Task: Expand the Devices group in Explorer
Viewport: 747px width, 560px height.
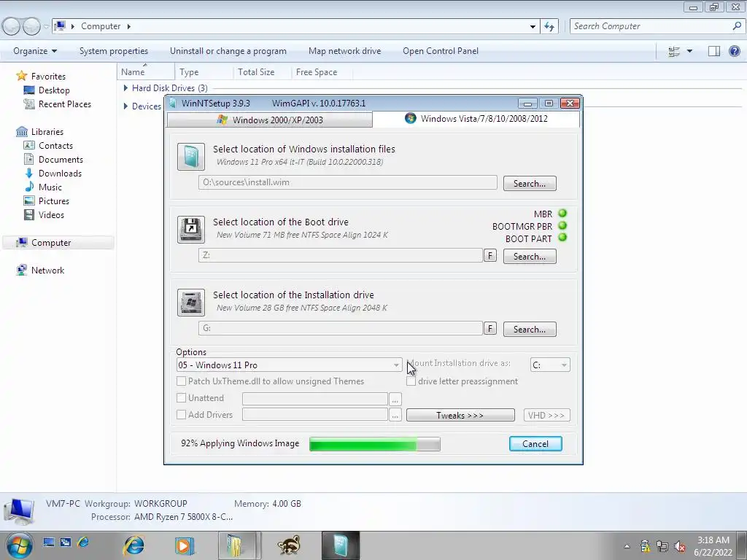Action: click(125, 106)
